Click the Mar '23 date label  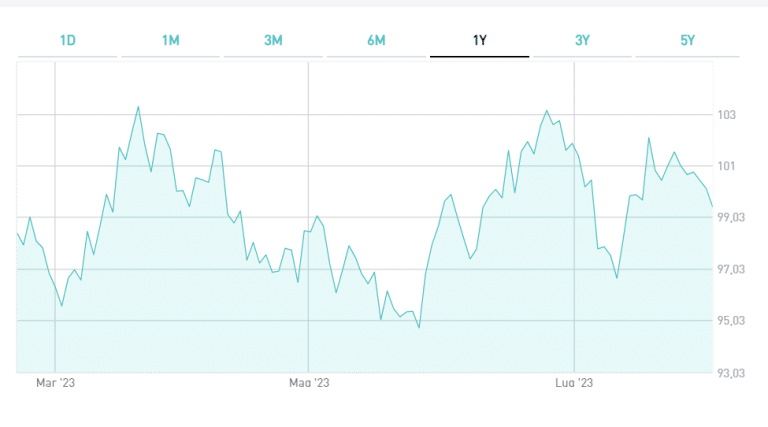(x=56, y=383)
